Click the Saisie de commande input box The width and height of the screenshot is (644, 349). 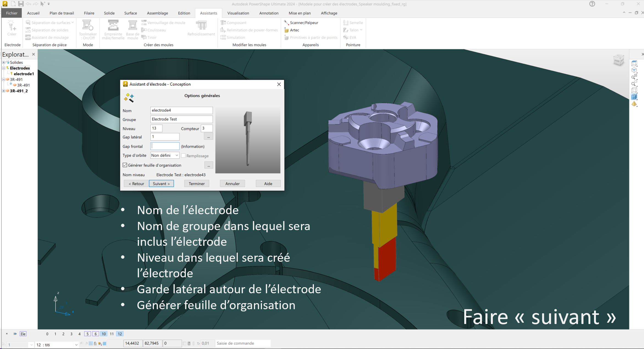[x=243, y=343]
